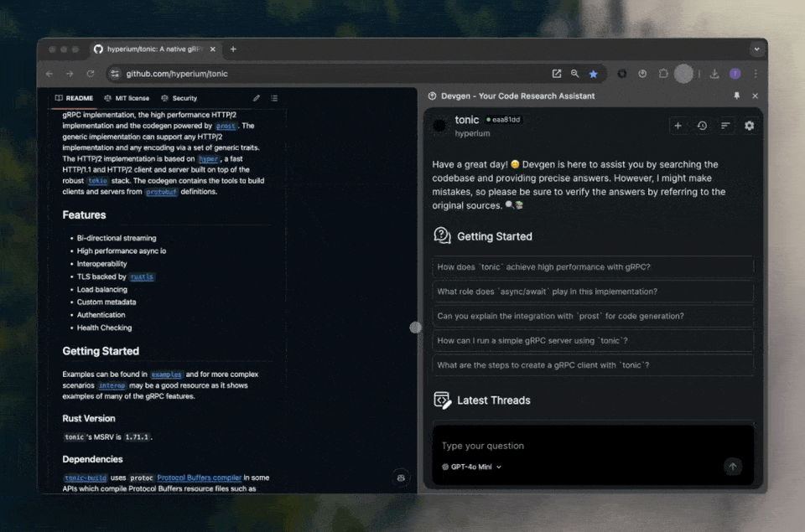
Task: Toggle pin for the Devgen side panel
Action: [x=737, y=96]
